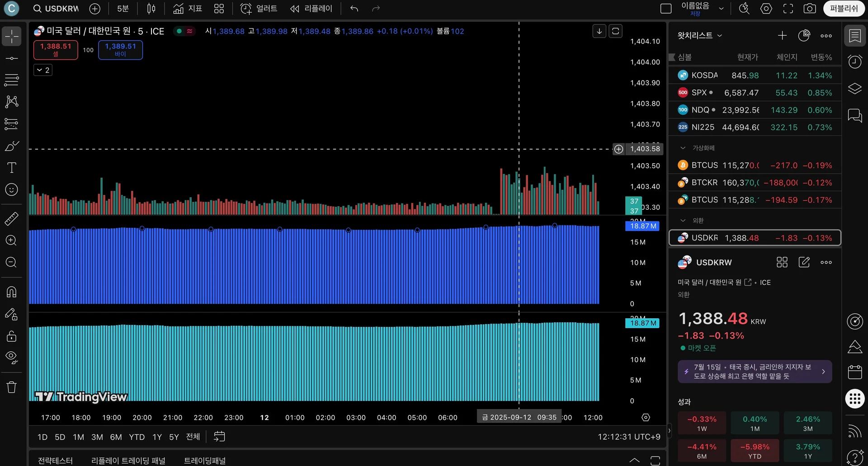Click the zoom out tool
The height and width of the screenshot is (466, 868).
(12, 263)
